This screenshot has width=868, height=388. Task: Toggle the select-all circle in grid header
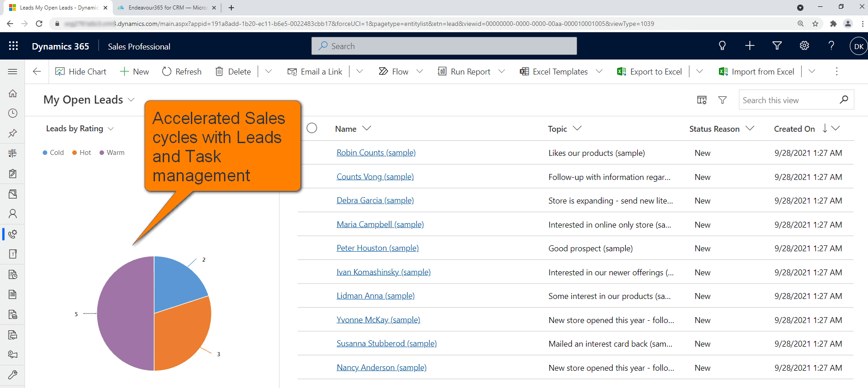tap(312, 129)
